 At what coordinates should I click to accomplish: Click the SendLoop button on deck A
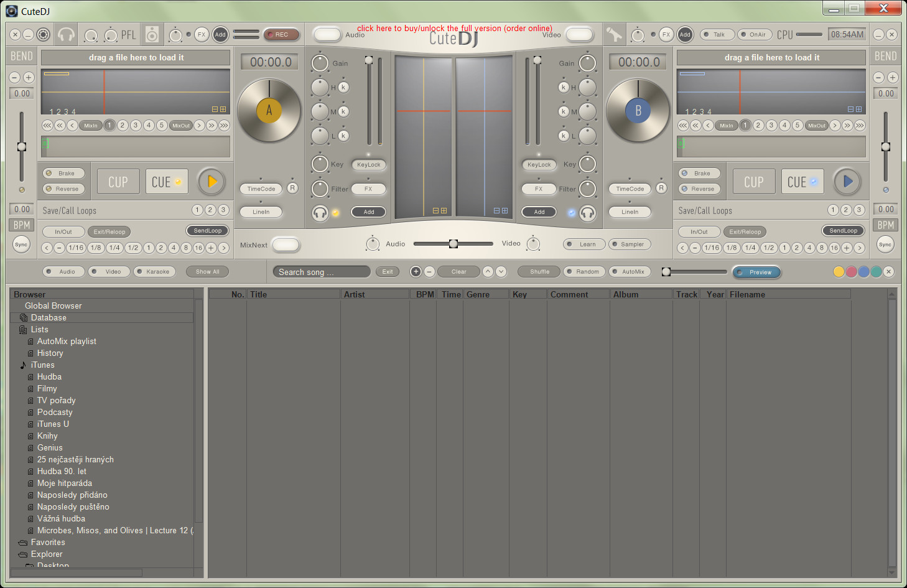pos(208,230)
